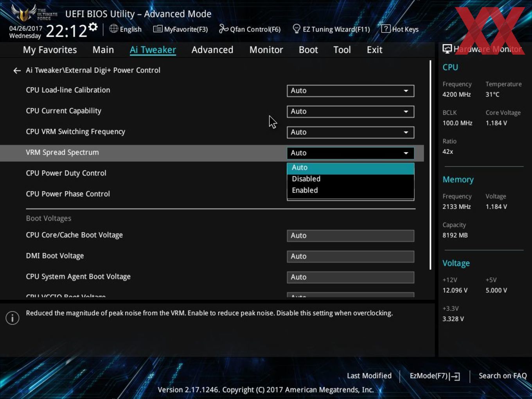Viewport: 532px width, 399px height.
Task: Click the info circle icon
Action: (13, 318)
